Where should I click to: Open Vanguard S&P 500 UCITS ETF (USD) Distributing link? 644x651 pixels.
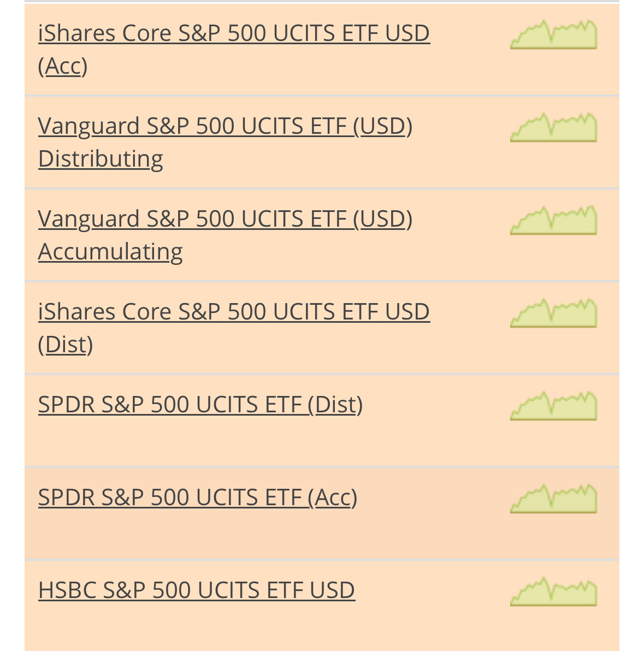pos(225,142)
